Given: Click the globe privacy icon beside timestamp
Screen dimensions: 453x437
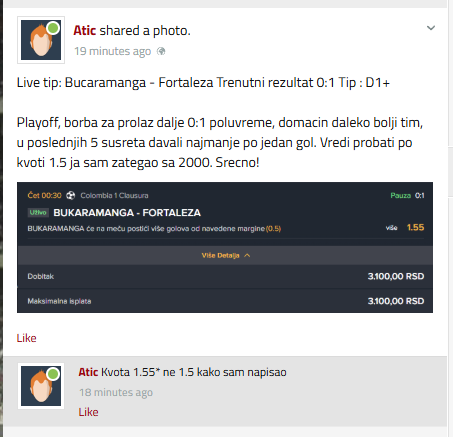Looking at the screenshot, I should coord(161,51).
